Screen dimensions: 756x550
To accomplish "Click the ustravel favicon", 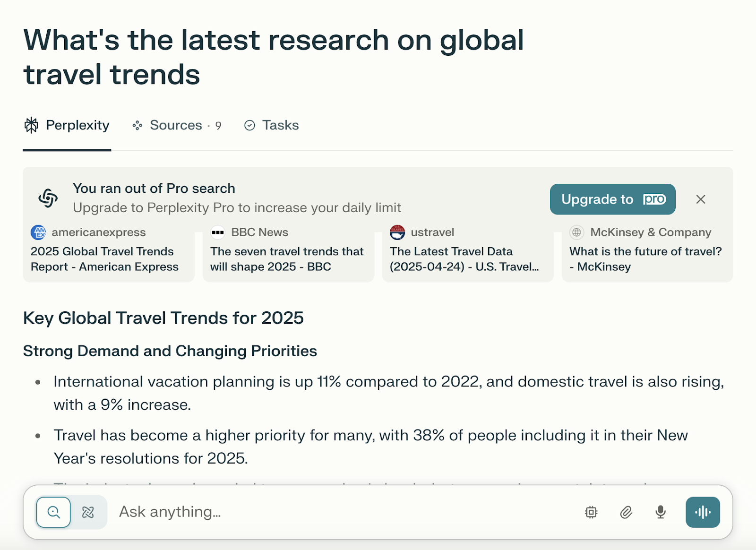I will pos(397,232).
